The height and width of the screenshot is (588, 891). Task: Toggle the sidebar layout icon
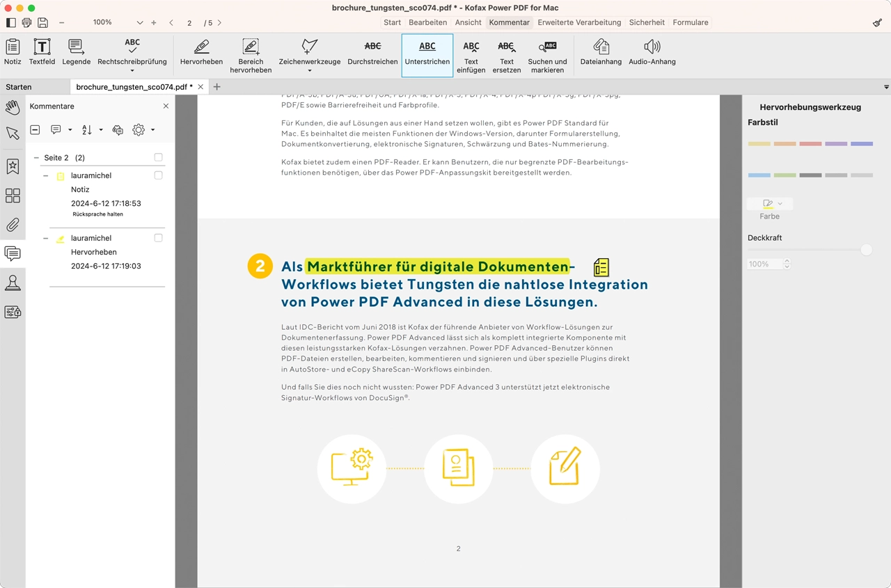click(x=10, y=22)
